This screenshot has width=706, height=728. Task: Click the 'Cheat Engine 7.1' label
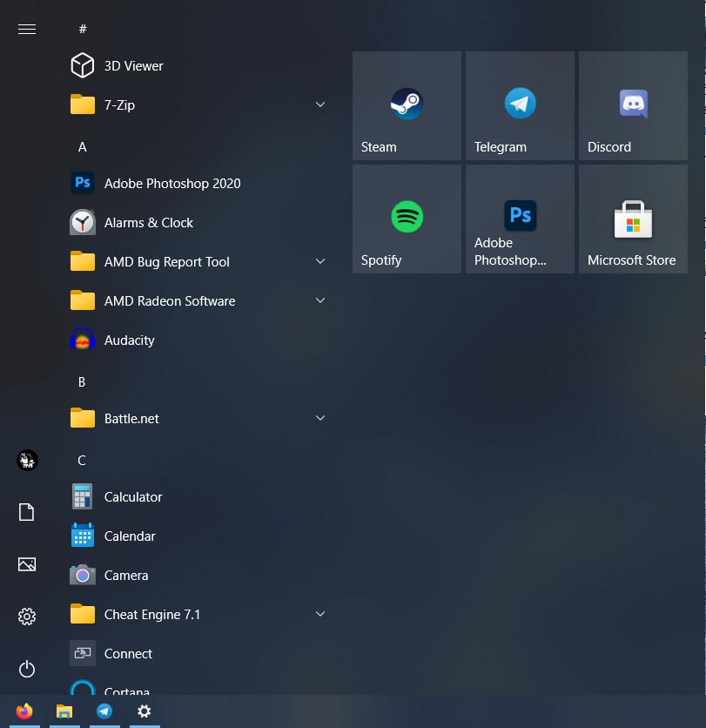point(152,614)
